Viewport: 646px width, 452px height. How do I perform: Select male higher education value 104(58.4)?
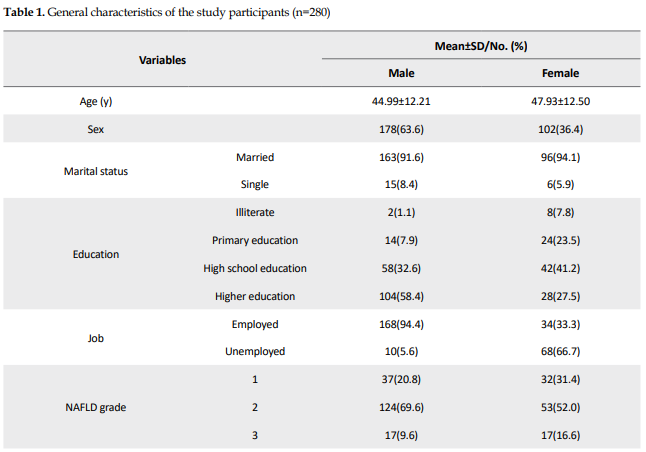(401, 296)
